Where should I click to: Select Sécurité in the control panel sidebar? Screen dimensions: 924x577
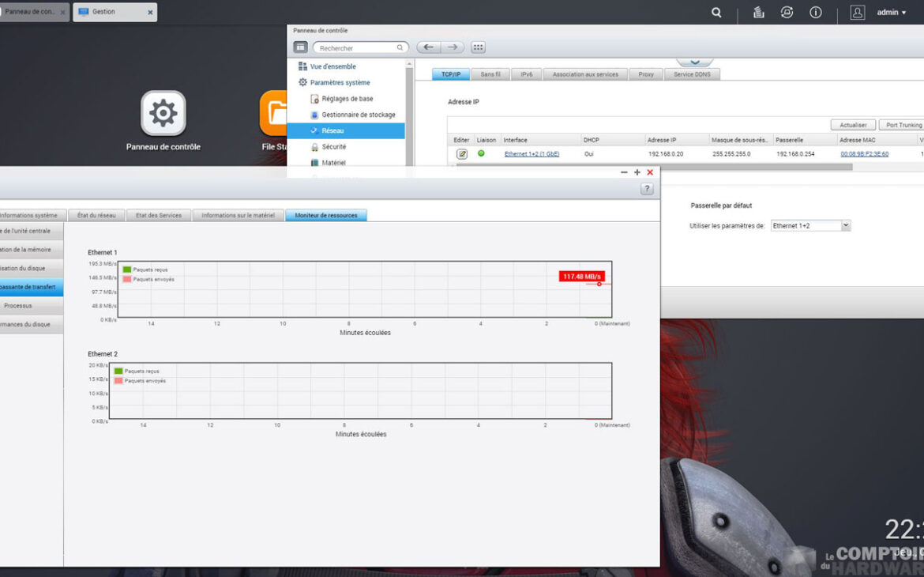coord(333,147)
